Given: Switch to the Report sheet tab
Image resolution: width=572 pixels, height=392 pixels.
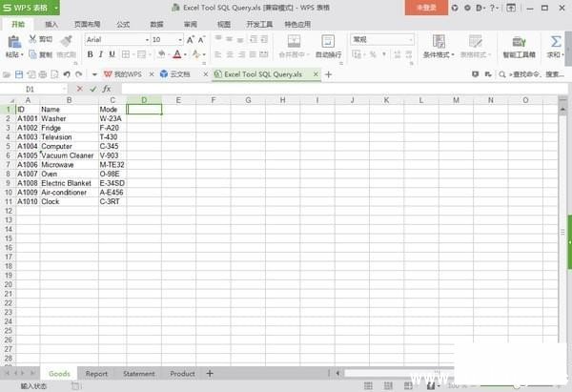Looking at the screenshot, I should coord(96,373).
